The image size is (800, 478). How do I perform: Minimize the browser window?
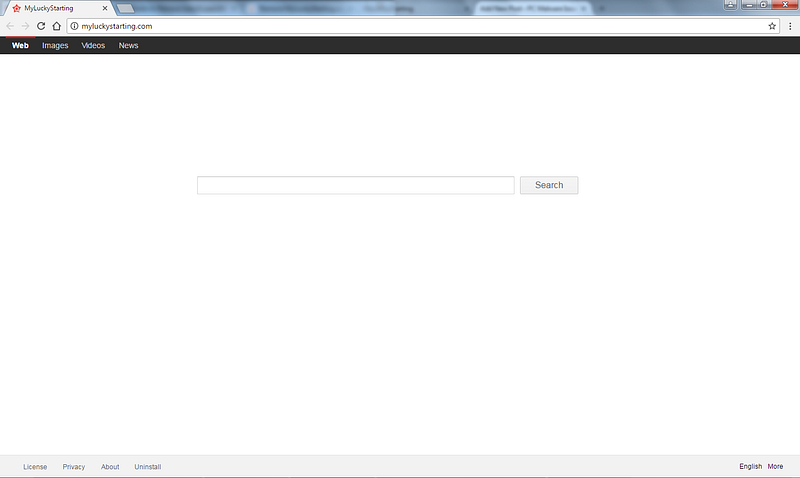coord(748,5)
